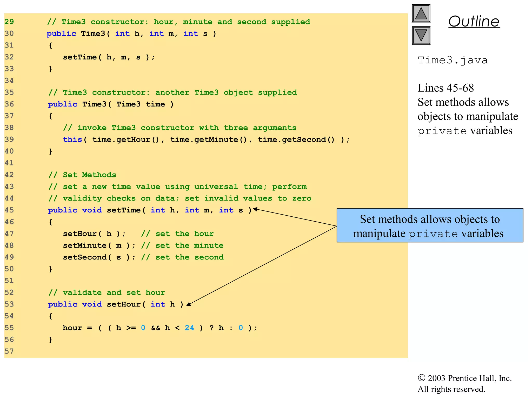This screenshot has height=399, width=532.
Task: Click the '// validate and set hour' comment
Action: click(107, 292)
